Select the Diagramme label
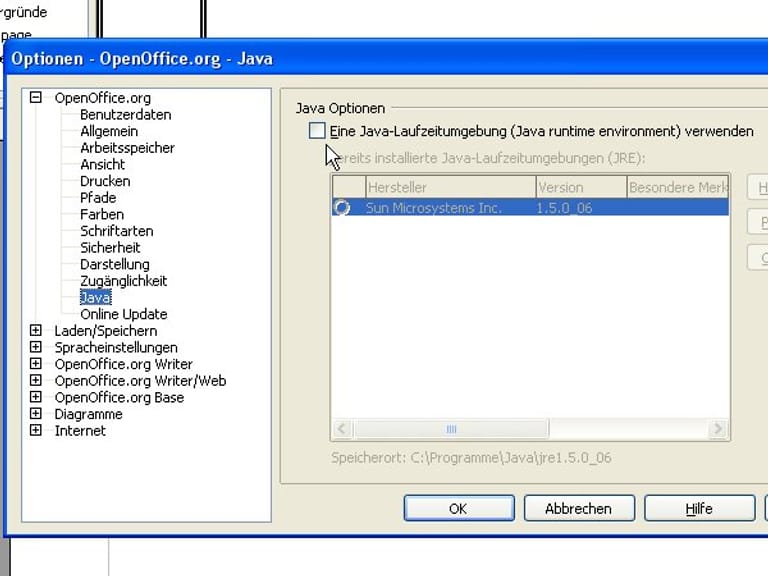 pos(89,414)
